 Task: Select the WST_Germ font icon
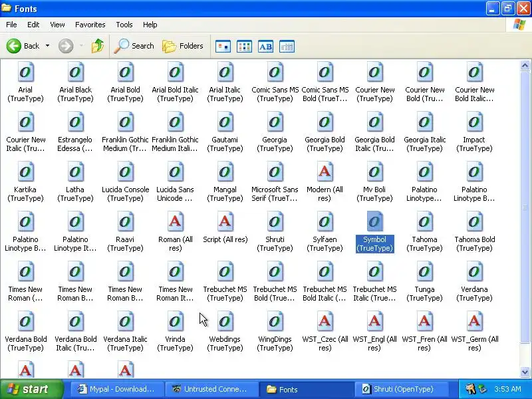point(475,321)
